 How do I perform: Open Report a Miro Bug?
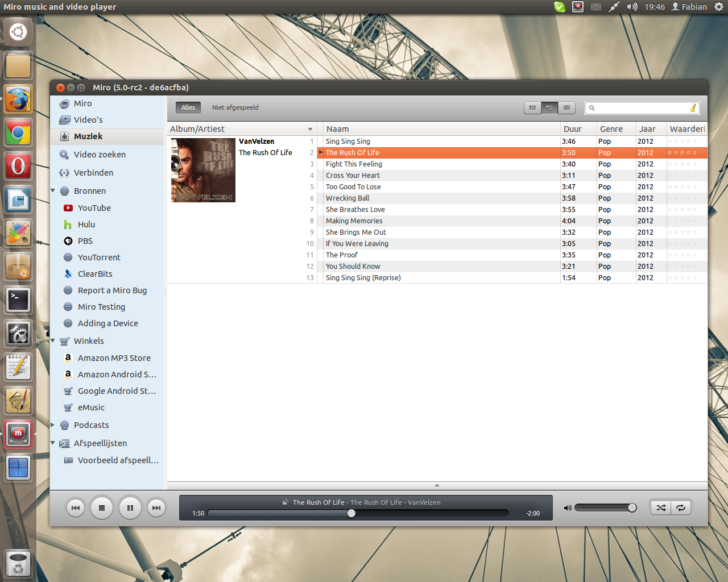107,290
